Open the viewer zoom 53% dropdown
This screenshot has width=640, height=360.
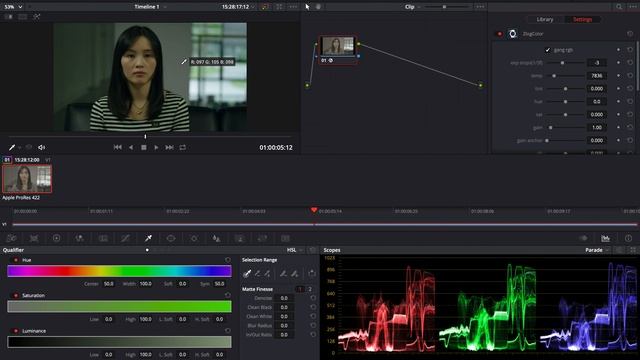pos(13,7)
